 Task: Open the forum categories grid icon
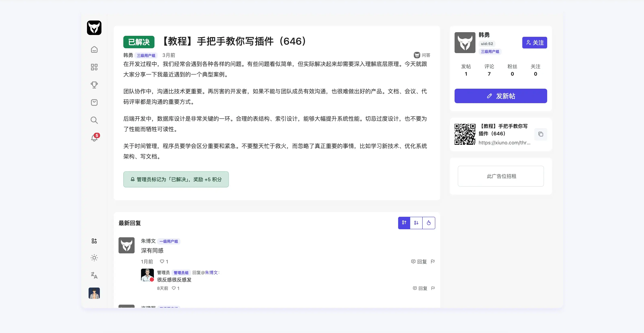coord(94,67)
